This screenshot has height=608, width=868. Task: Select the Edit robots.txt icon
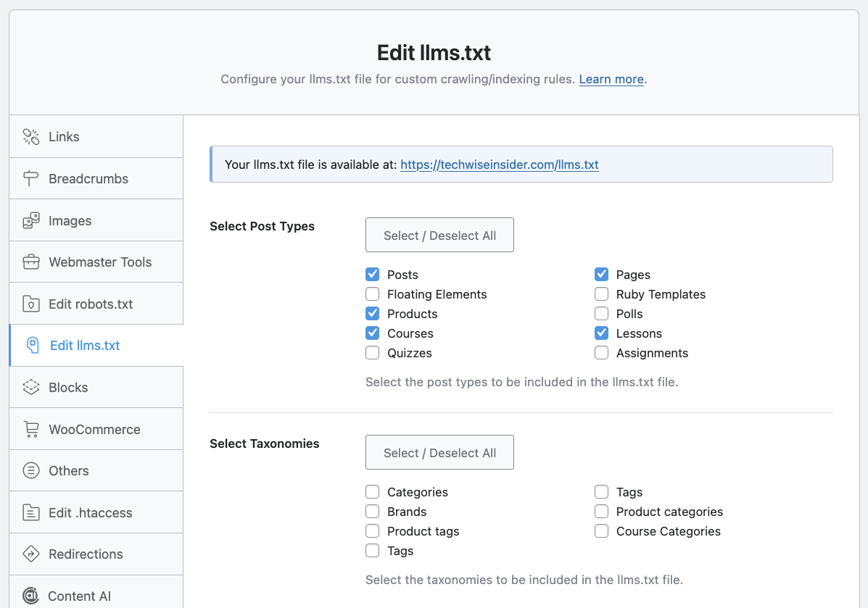(31, 303)
